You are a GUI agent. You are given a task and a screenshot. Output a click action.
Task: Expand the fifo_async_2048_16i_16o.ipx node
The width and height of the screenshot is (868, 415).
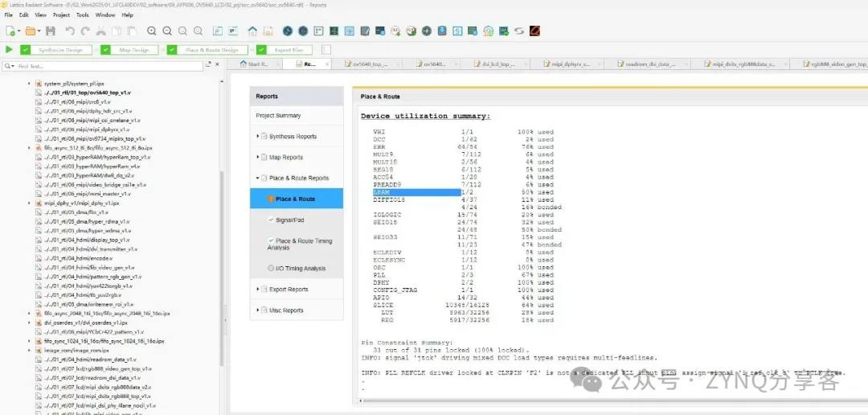coord(30,314)
